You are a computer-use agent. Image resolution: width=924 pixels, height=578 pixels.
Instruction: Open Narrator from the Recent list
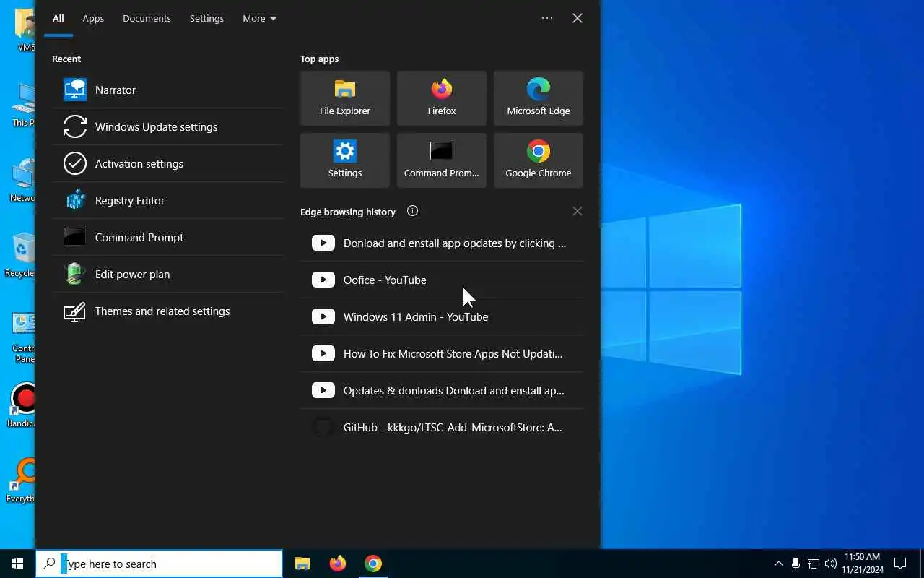click(x=167, y=90)
